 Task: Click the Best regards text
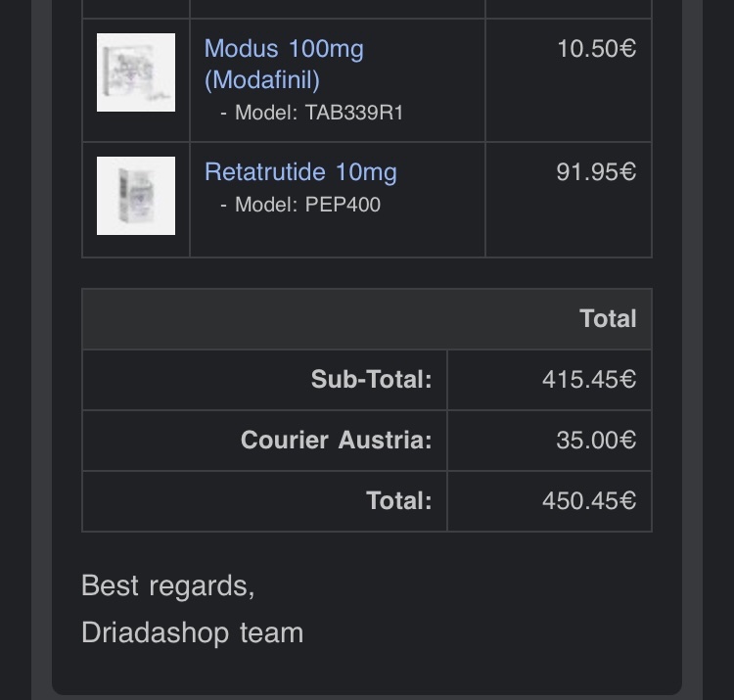(167, 586)
